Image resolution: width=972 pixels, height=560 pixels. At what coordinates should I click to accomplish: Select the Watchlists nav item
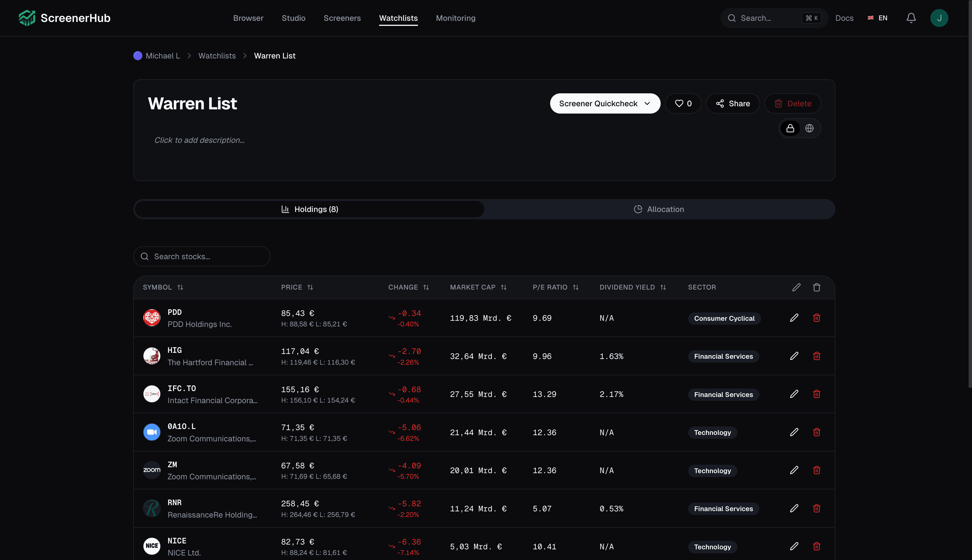click(x=398, y=18)
